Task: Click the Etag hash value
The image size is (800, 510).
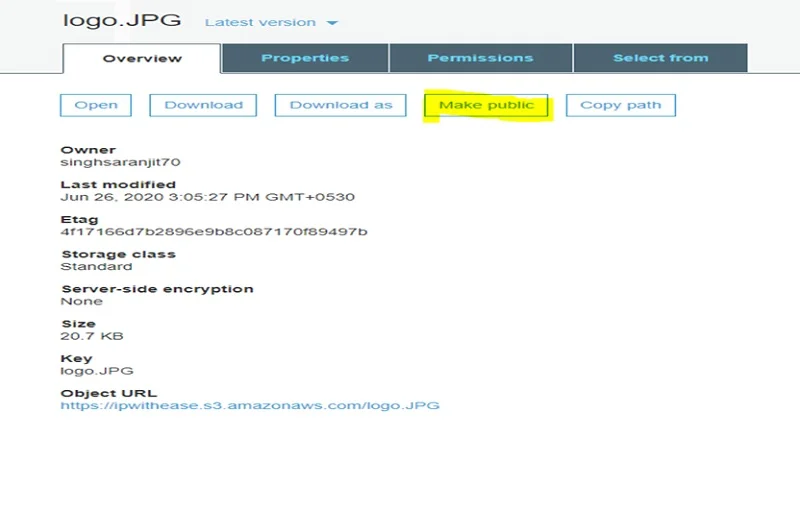Action: (x=214, y=232)
